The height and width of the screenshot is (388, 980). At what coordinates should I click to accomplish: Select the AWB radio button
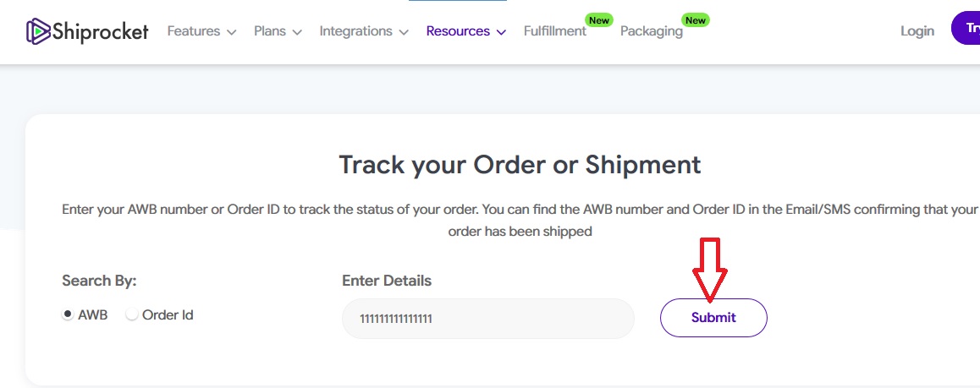(x=68, y=314)
